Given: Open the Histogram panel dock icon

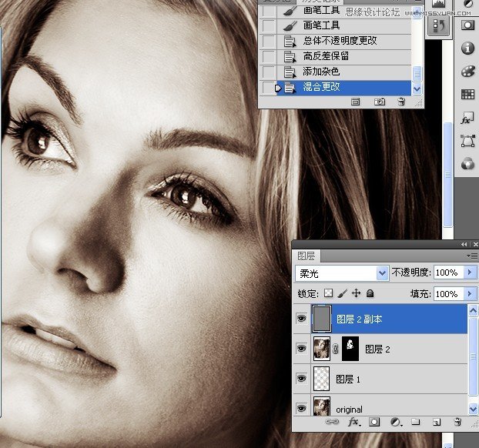Looking at the screenshot, I should [439, 4].
